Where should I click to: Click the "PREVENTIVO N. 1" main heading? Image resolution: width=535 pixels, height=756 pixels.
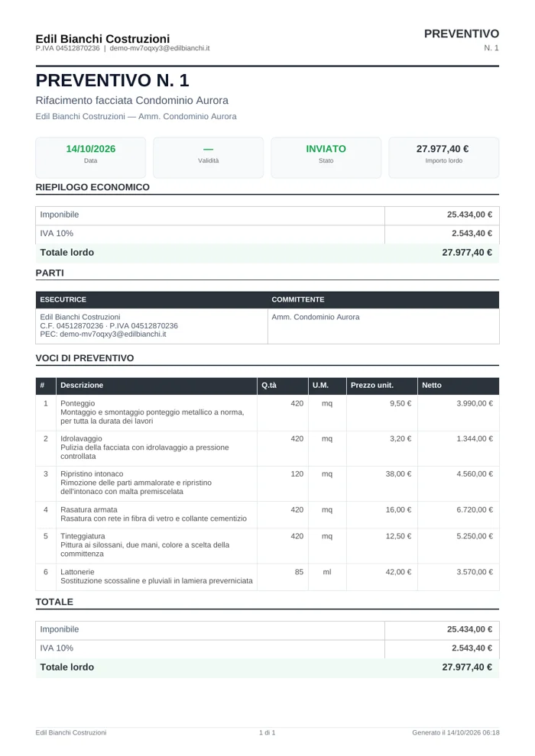click(x=112, y=80)
